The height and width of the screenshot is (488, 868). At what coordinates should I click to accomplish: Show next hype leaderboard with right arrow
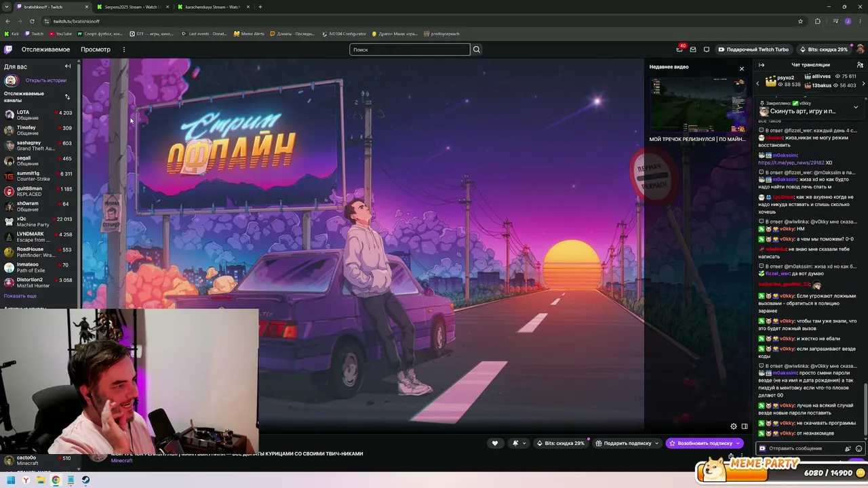click(x=862, y=83)
